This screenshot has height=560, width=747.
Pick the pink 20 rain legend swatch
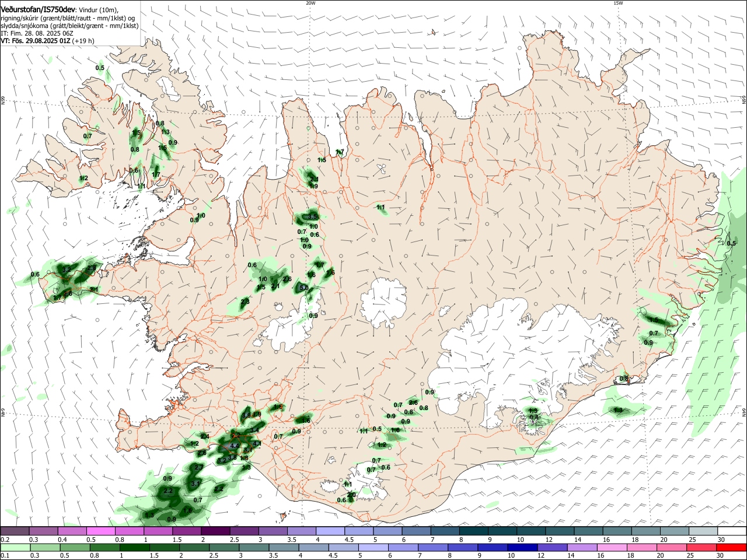672,548
